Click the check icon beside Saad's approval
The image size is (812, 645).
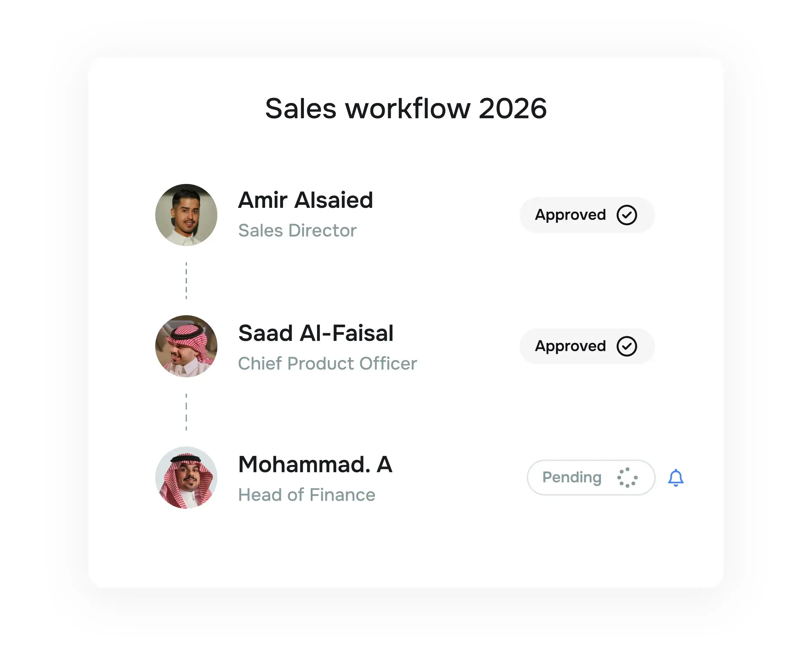coord(626,346)
